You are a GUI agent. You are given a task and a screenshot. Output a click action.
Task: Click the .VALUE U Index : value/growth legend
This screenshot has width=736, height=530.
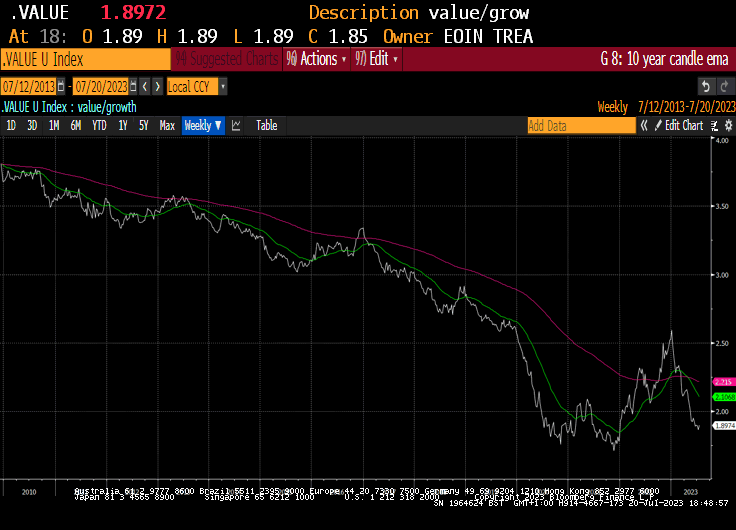69,107
